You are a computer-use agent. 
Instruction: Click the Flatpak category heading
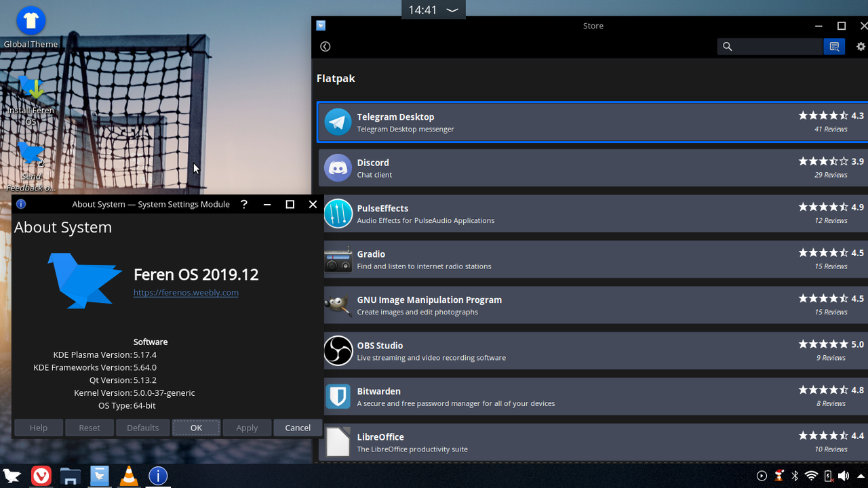(x=336, y=79)
